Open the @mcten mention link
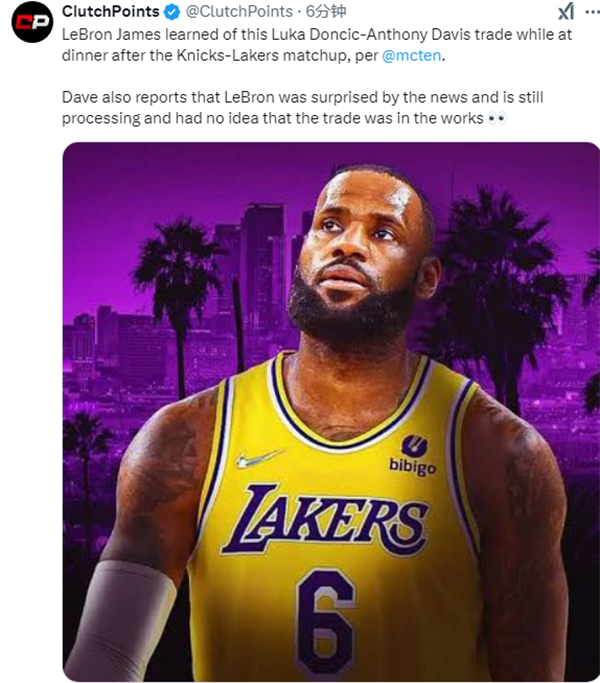The height and width of the screenshot is (683, 600). click(x=411, y=57)
